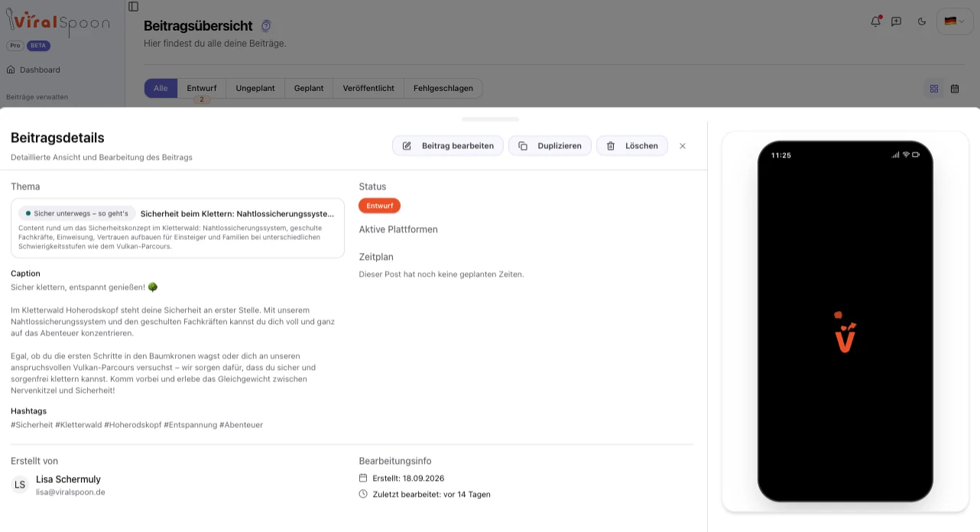980x532 pixels.
Task: Click 'Zuletzt bearbeitet: vor 14 Tagen' text
Action: 431,495
